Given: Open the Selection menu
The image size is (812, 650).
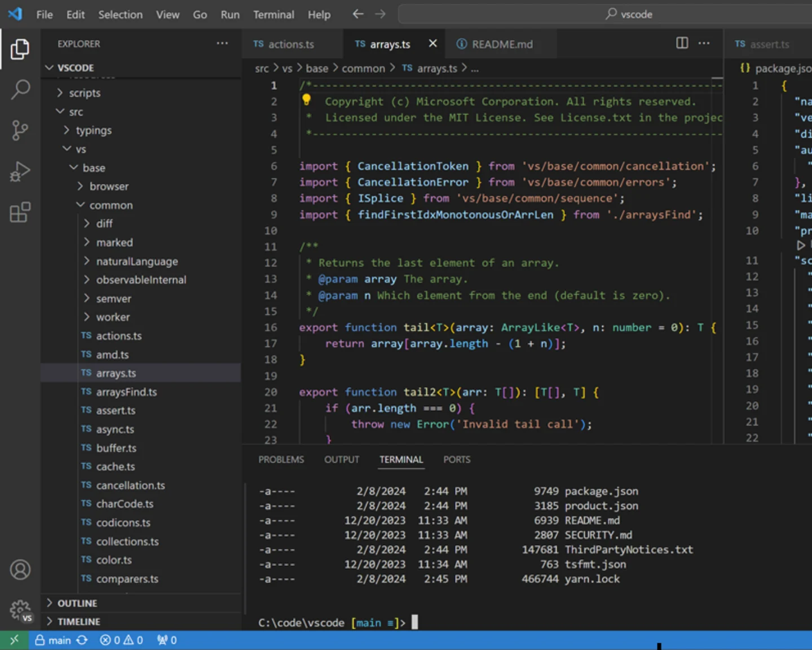Looking at the screenshot, I should 120,15.
